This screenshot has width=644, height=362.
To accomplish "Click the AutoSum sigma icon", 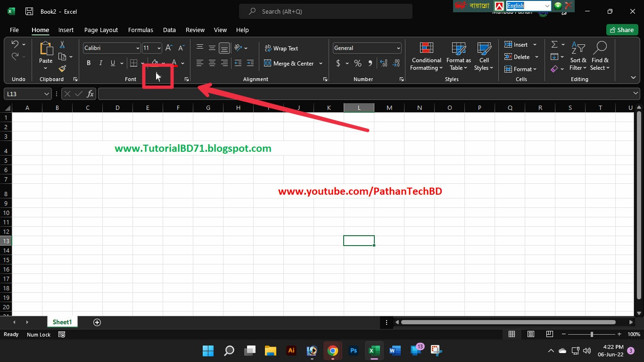I will click(x=554, y=44).
